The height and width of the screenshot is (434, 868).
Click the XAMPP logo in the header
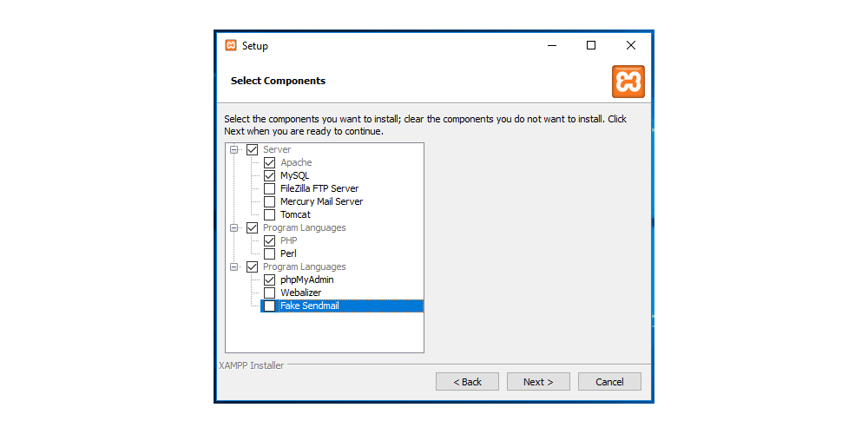click(x=628, y=82)
